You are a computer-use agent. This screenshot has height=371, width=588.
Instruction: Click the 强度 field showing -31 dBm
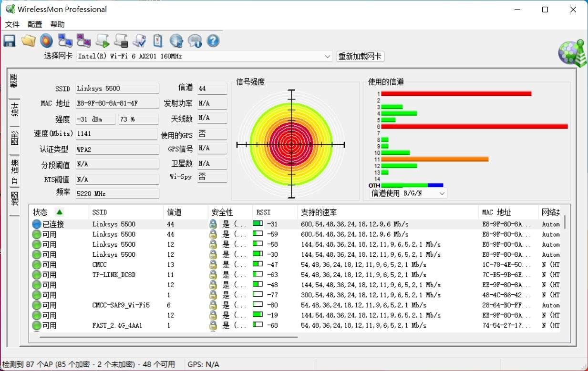(x=95, y=119)
